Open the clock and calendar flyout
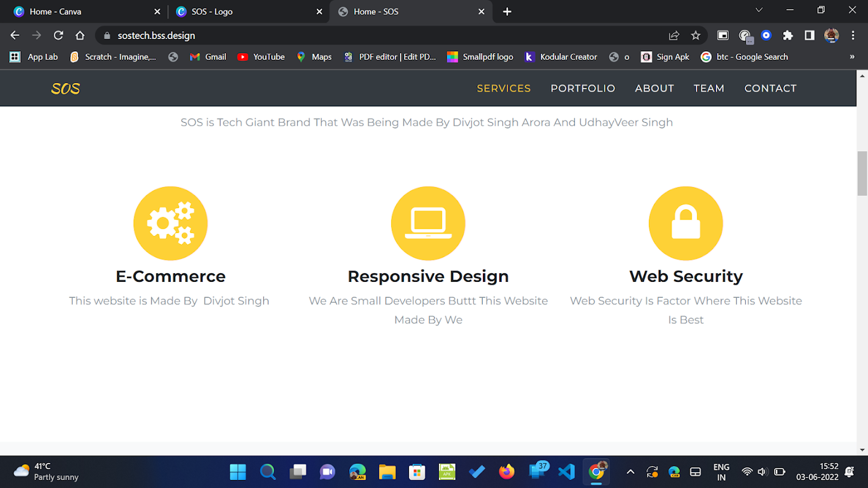Image resolution: width=868 pixels, height=488 pixels. pyautogui.click(x=817, y=472)
